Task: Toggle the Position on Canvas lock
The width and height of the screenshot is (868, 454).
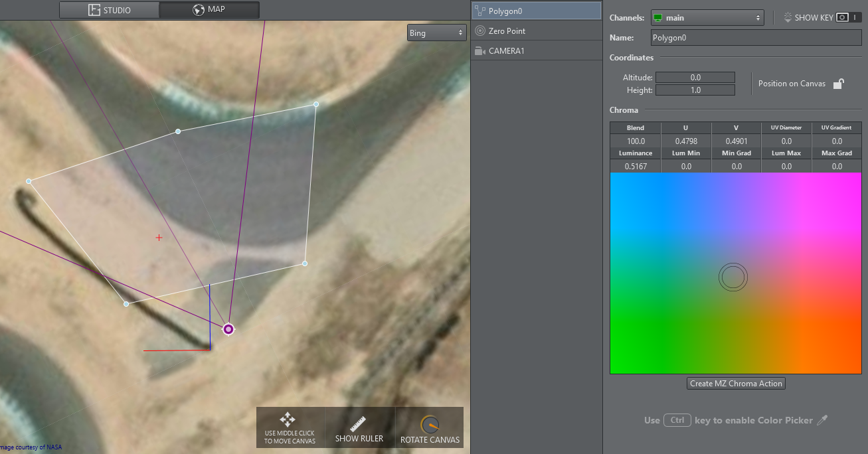Action: tap(839, 84)
